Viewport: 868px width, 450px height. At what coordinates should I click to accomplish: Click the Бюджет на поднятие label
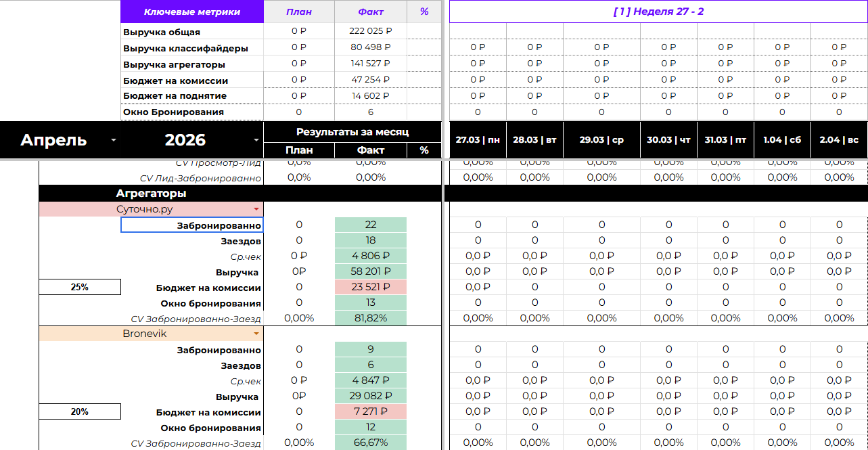coord(175,95)
